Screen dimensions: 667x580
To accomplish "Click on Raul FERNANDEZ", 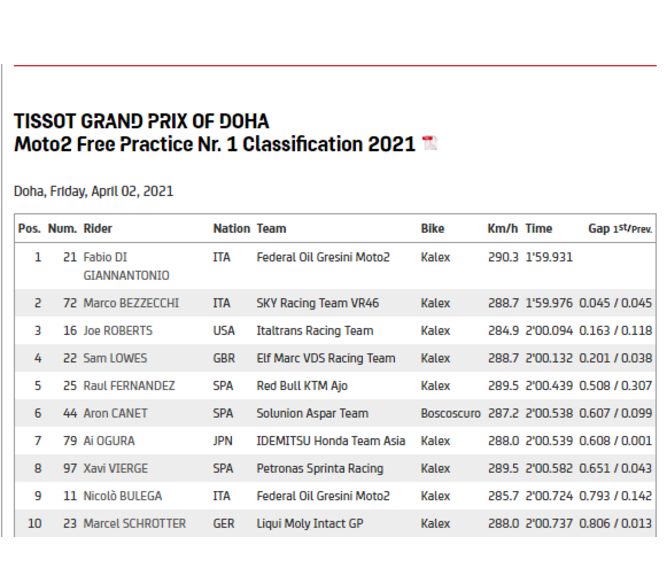I will pos(129,386).
